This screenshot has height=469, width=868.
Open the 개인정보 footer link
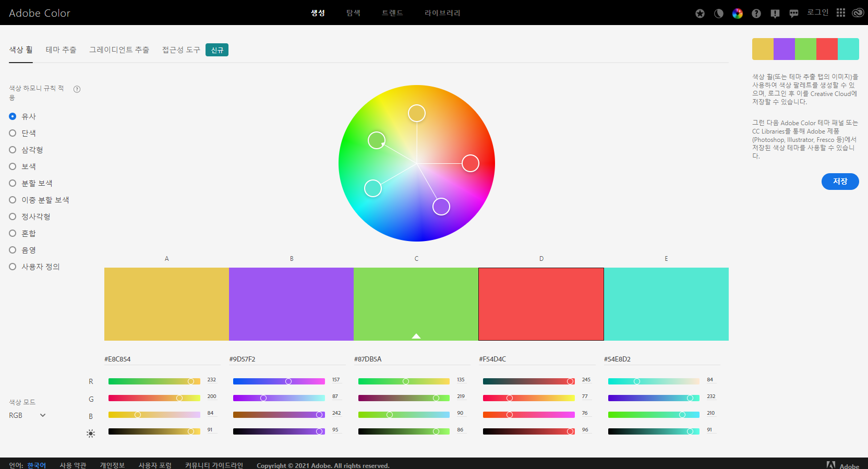point(113,465)
